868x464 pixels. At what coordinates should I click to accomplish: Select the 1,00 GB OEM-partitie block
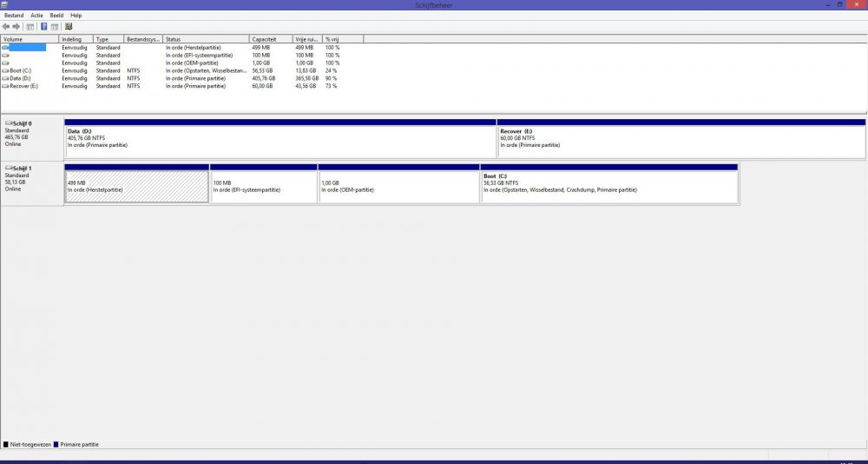(x=398, y=183)
